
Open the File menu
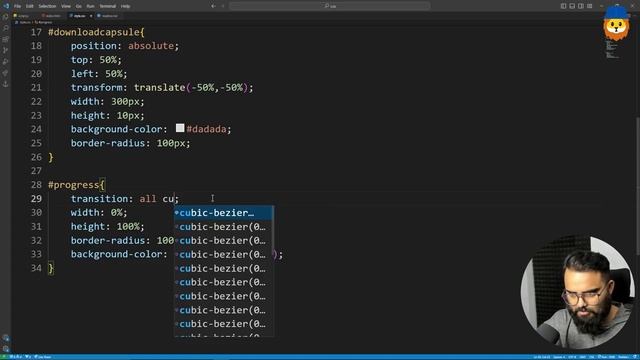(18, 6)
